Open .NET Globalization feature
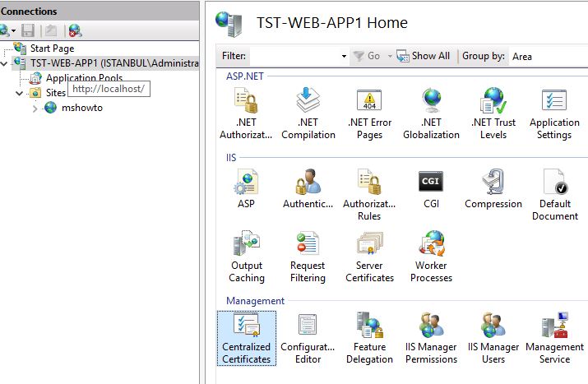This screenshot has height=384, width=588. 431,113
